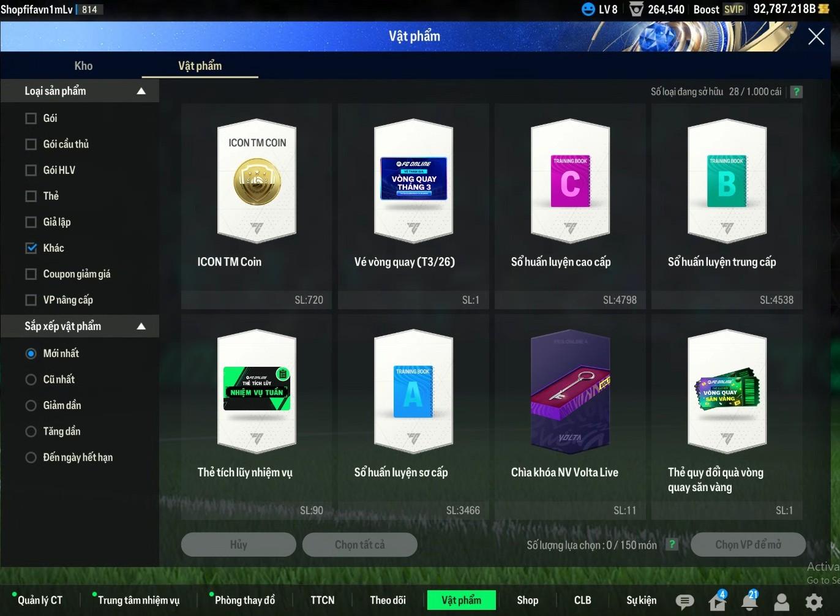Screen dimensions: 840x616
Task: Open the Shop menu in bottom bar
Action: click(527, 600)
